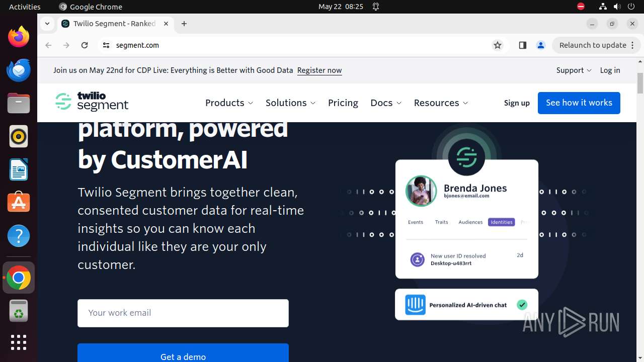Open a new tab with plus button

(184, 24)
